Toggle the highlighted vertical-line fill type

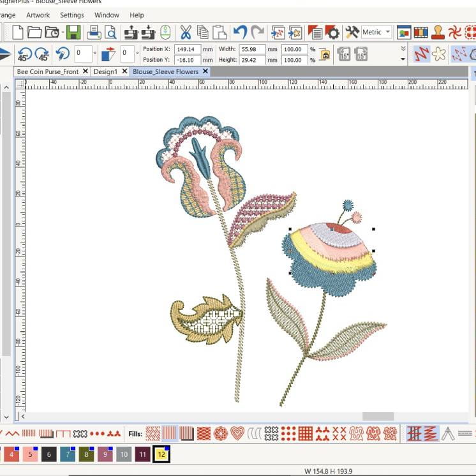(x=170, y=433)
